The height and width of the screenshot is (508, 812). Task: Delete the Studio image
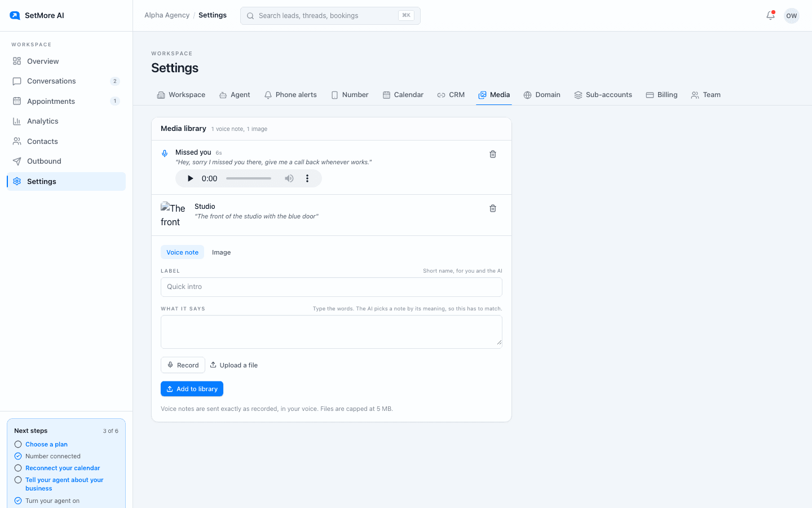click(x=493, y=208)
